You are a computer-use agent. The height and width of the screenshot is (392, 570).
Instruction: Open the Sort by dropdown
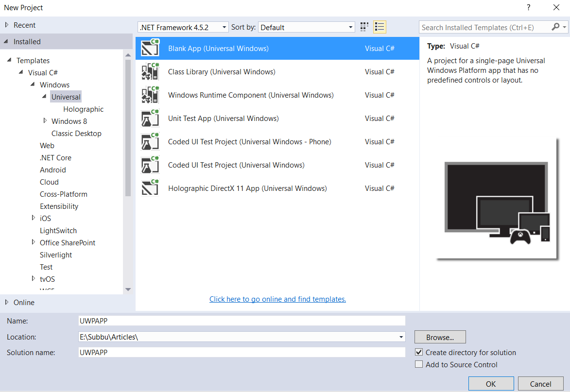(307, 27)
